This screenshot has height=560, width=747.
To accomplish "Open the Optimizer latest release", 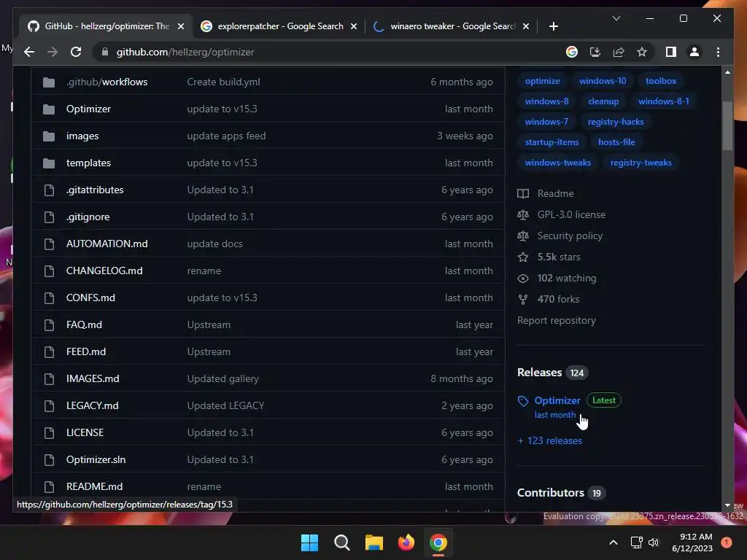I will [x=557, y=400].
